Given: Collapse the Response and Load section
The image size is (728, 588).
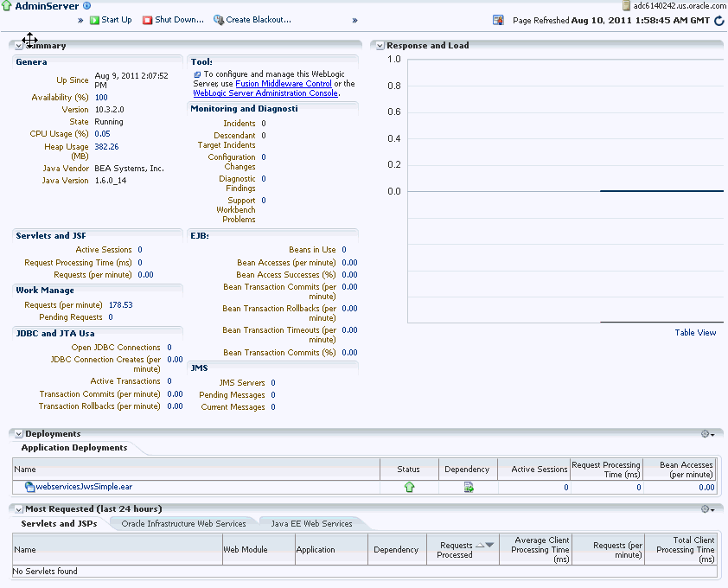Looking at the screenshot, I should 380,46.
